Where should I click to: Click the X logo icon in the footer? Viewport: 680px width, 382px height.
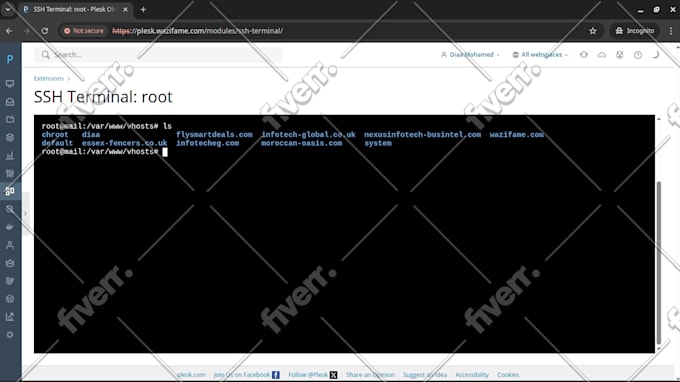point(333,375)
